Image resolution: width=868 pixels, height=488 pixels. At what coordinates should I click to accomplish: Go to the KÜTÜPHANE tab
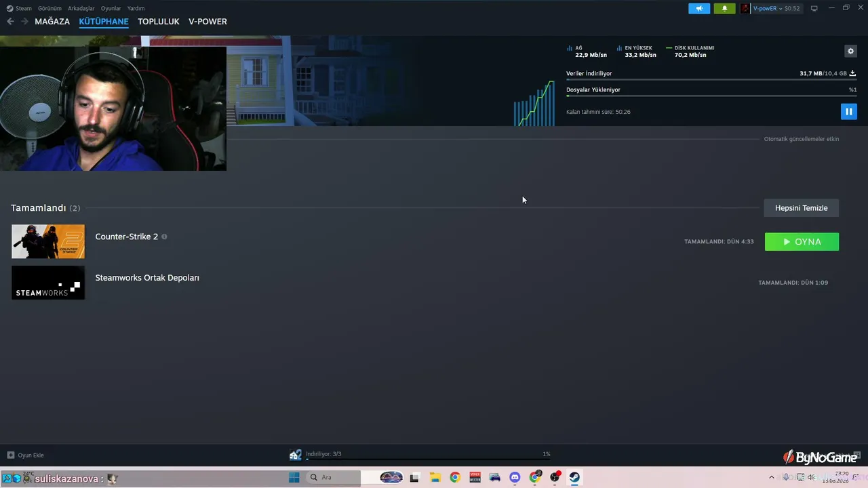pyautogui.click(x=104, y=22)
